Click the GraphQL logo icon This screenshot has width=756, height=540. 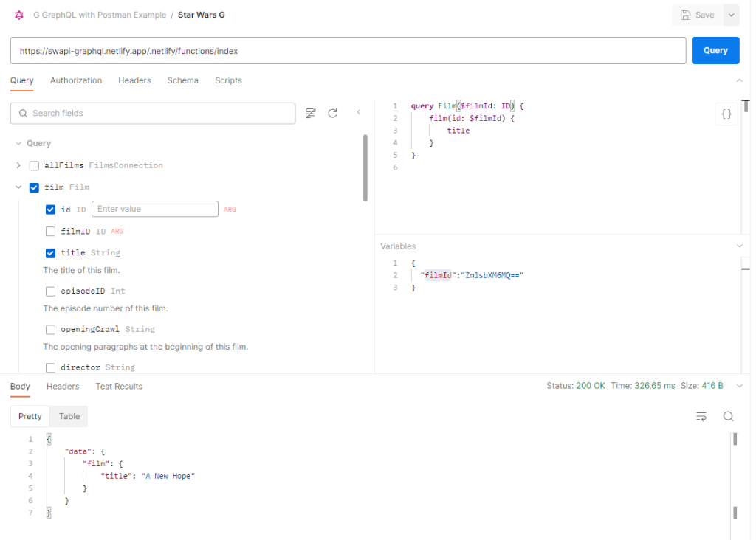point(19,15)
